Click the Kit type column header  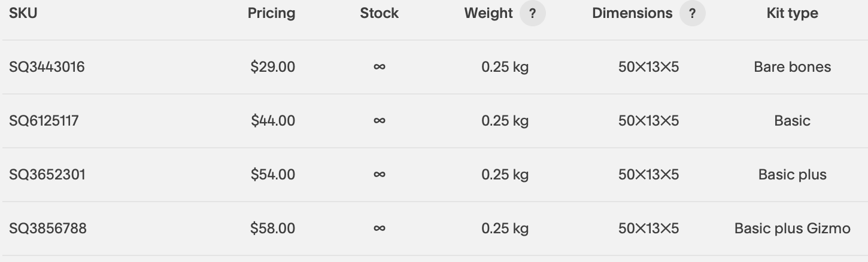click(x=792, y=13)
